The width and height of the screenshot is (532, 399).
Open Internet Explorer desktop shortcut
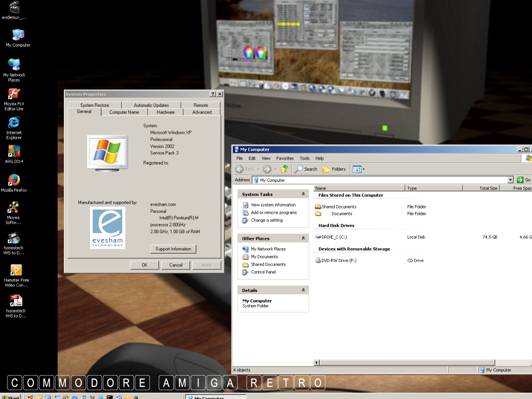point(14,123)
